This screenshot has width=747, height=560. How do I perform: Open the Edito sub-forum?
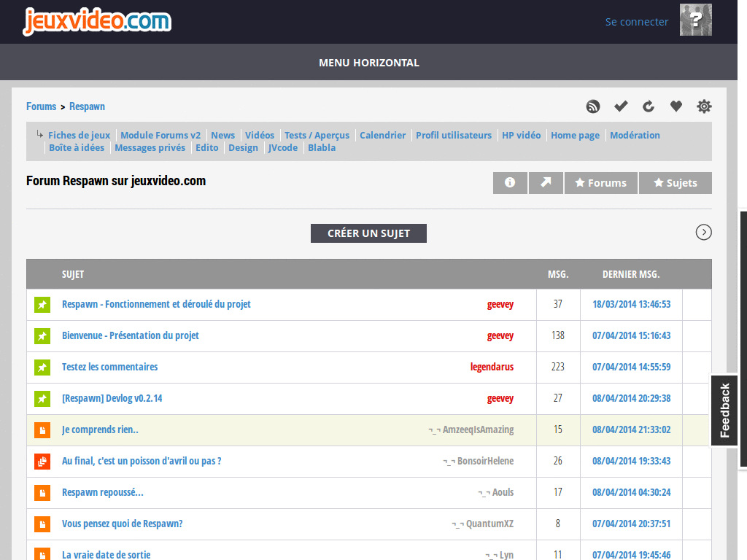[x=206, y=147]
